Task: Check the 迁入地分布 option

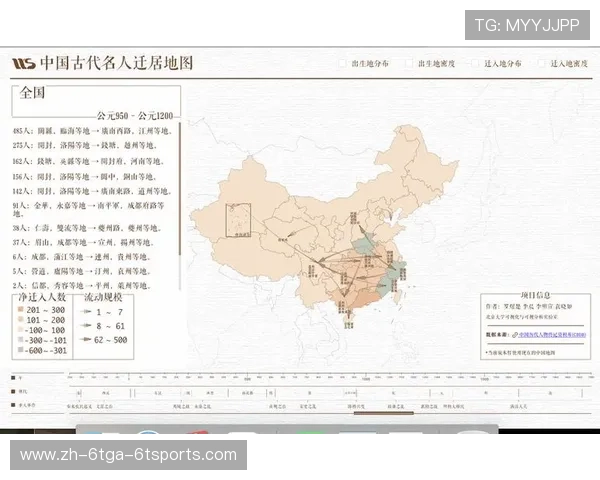Action: point(476,63)
